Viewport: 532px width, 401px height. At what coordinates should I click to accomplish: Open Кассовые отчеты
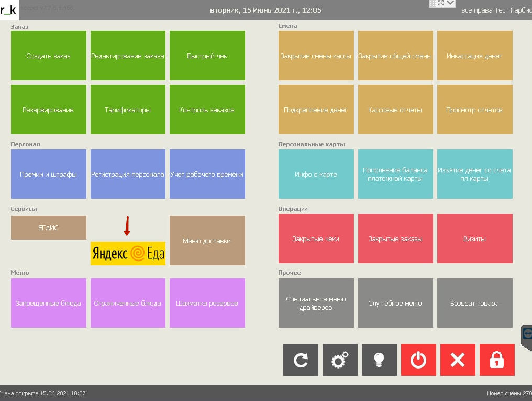click(x=396, y=110)
